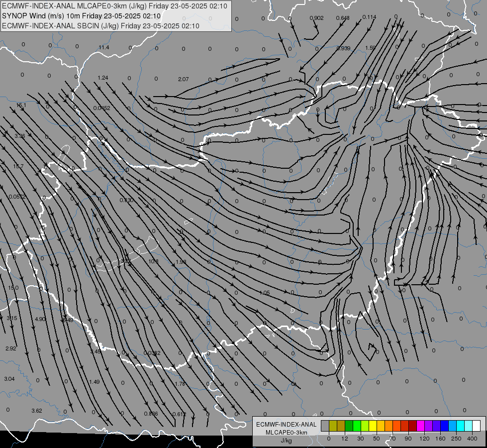
Task: Click the gray swatch in the MLCAPE legend
Action: point(325,426)
